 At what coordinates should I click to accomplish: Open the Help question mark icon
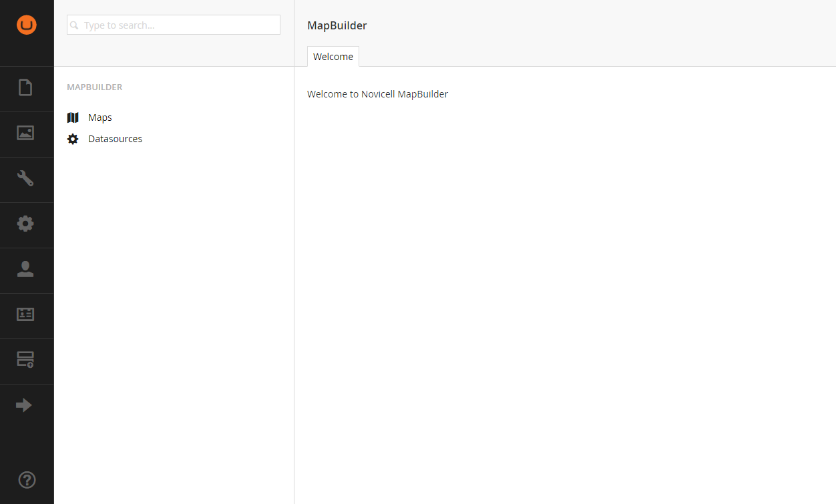click(27, 479)
